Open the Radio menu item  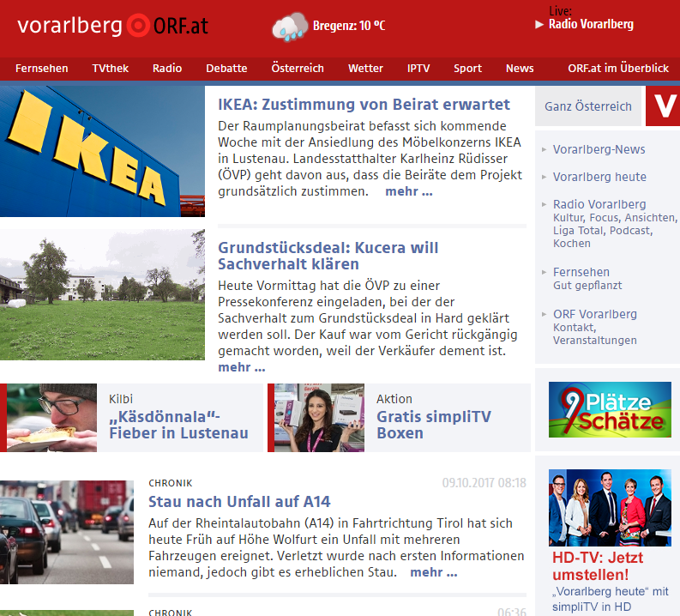(x=167, y=69)
